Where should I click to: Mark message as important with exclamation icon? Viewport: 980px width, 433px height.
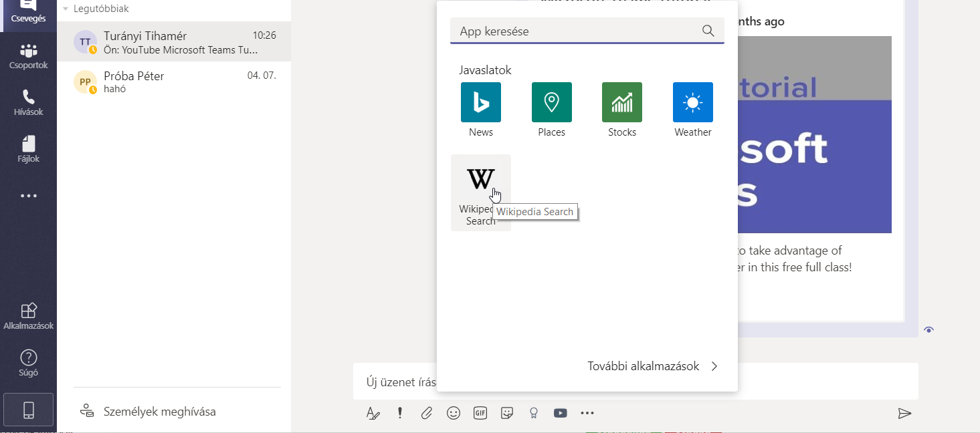click(x=400, y=413)
